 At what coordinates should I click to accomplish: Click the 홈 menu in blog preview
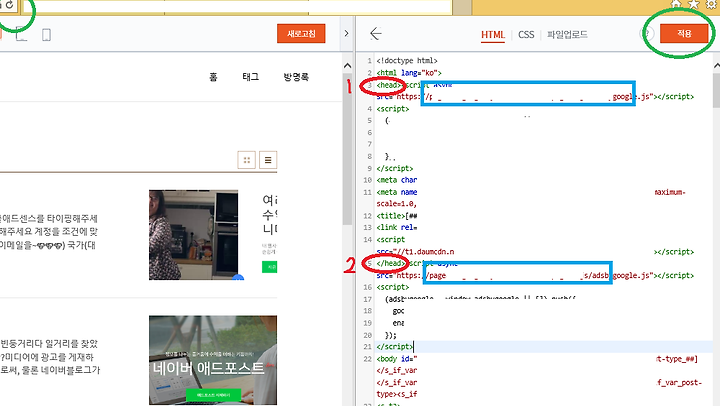tap(213, 77)
